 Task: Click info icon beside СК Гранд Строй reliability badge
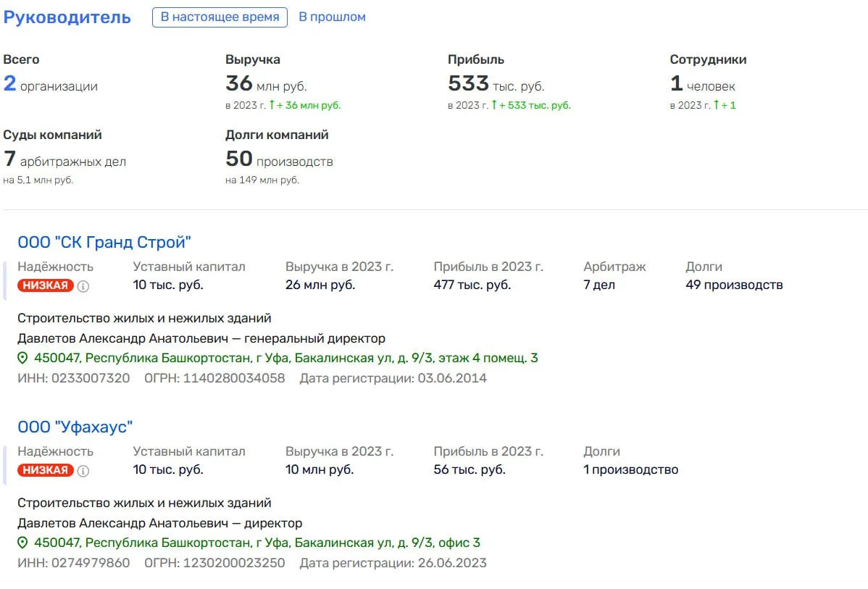coord(83,286)
